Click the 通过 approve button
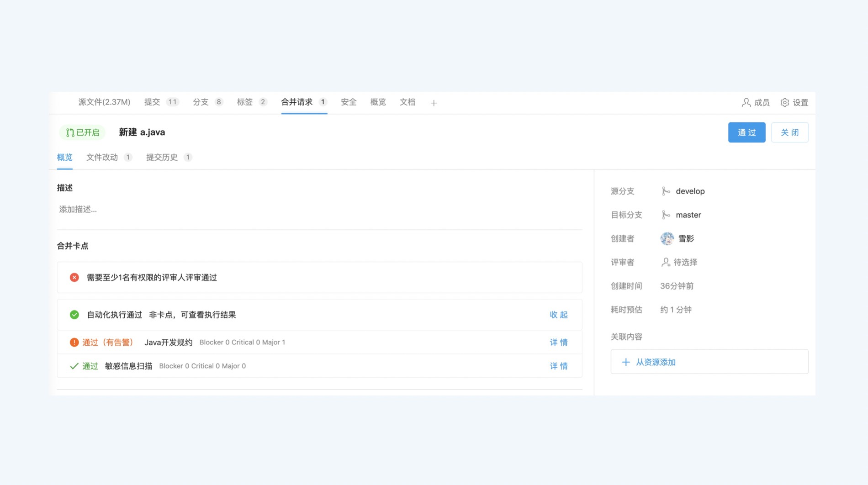 (x=746, y=132)
